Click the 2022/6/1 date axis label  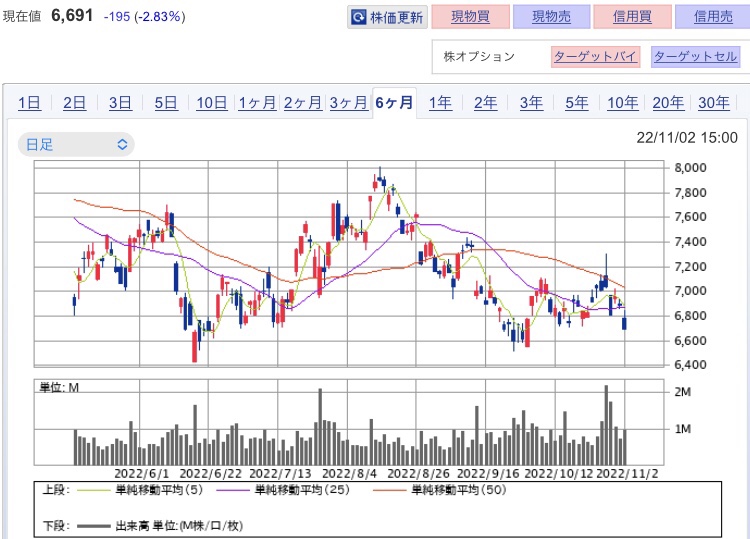click(142, 473)
